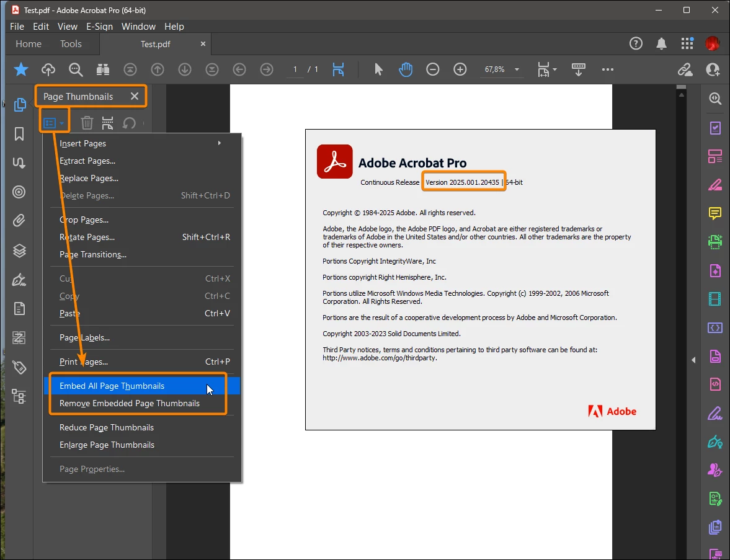Switch to the Home tab
Screen dimensions: 730x560
coord(29,44)
